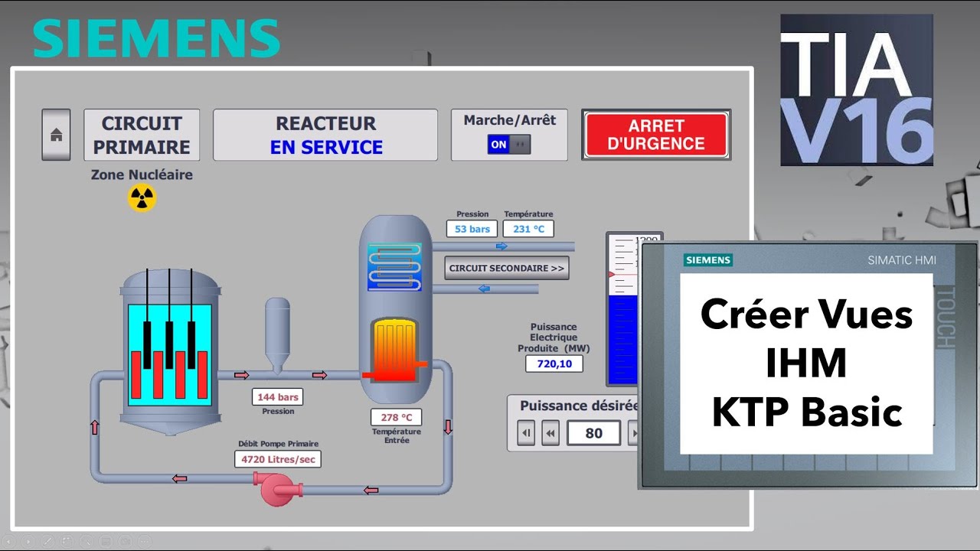Viewport: 980px width, 551px height.
Task: Toggle subtitles icon in slideshow bar
Action: pyautogui.click(x=106, y=541)
